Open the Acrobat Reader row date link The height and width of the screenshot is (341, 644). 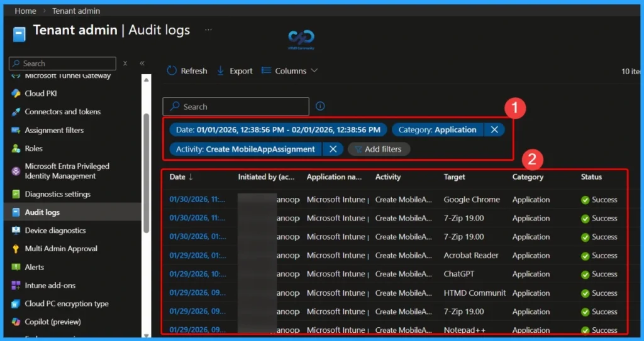coord(197,255)
